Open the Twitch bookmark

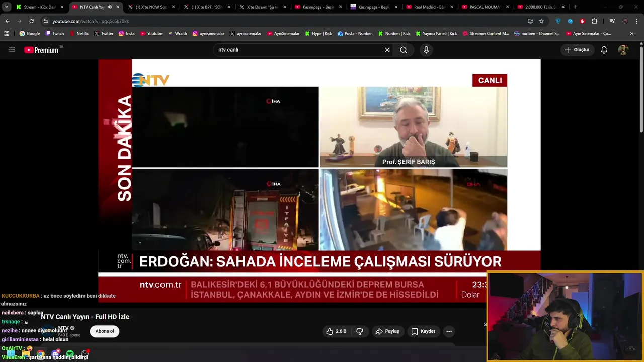[55, 34]
